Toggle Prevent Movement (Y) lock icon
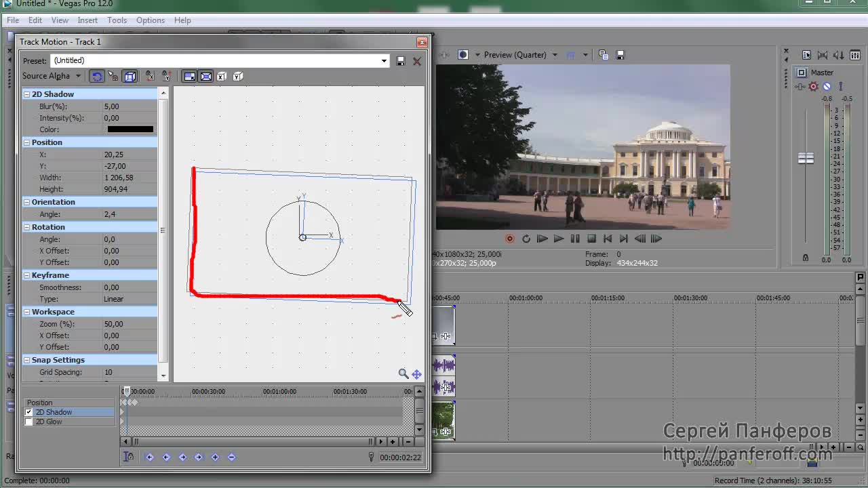This screenshot has height=488, width=868. click(x=166, y=77)
